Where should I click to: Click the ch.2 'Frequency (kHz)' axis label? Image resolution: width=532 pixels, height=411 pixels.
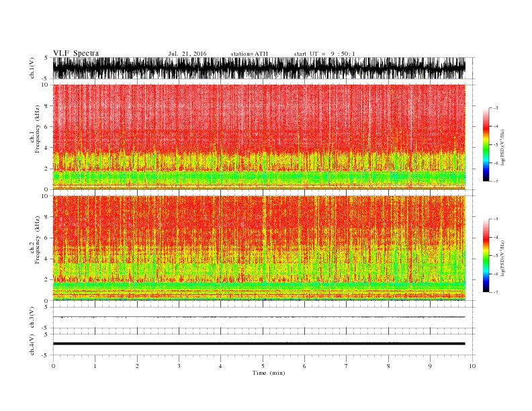pos(37,239)
